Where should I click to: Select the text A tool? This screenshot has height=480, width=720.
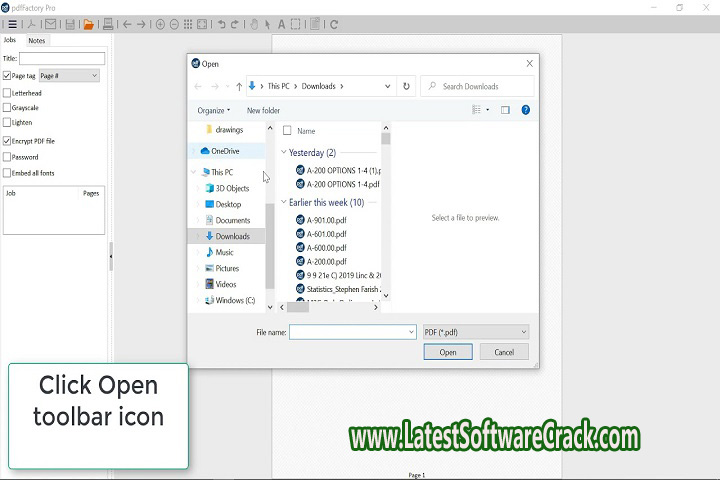[x=281, y=24]
